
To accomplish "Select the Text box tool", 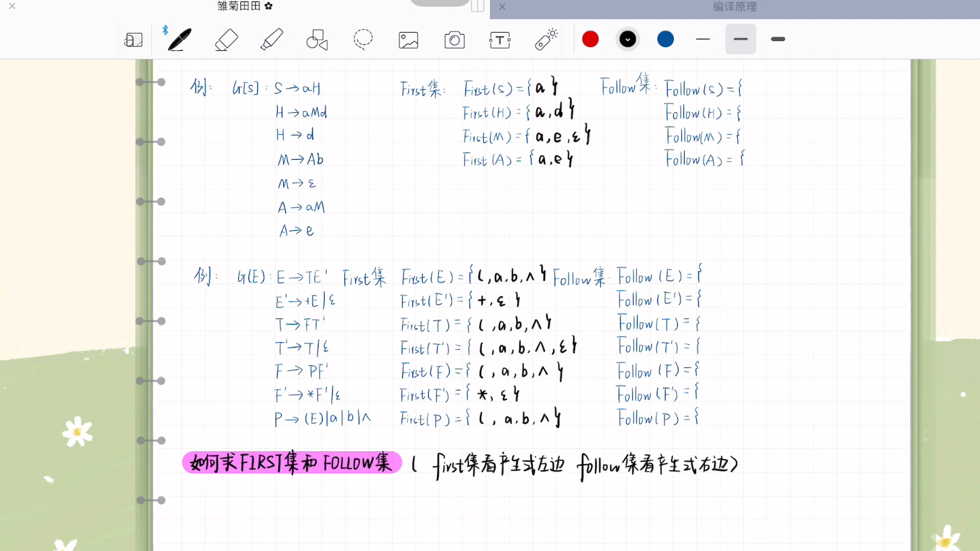I will (500, 40).
